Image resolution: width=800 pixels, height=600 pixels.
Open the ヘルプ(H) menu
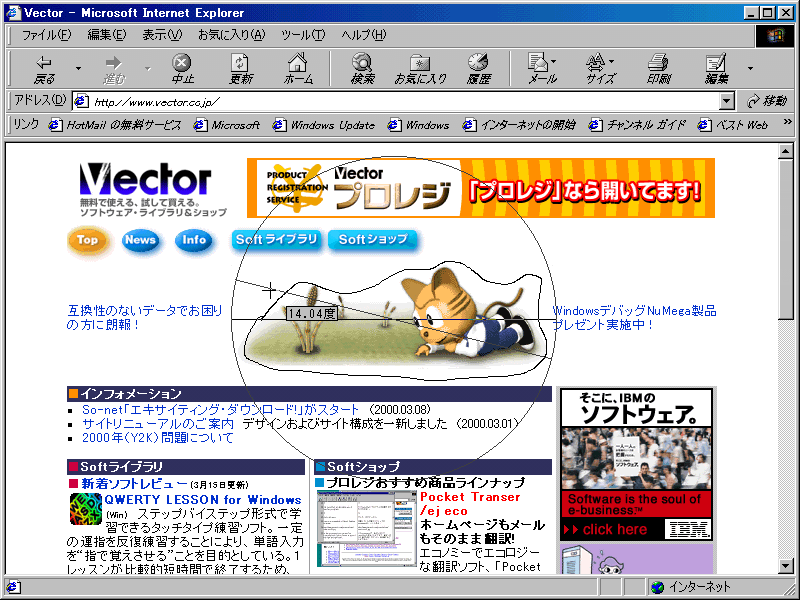point(363,35)
